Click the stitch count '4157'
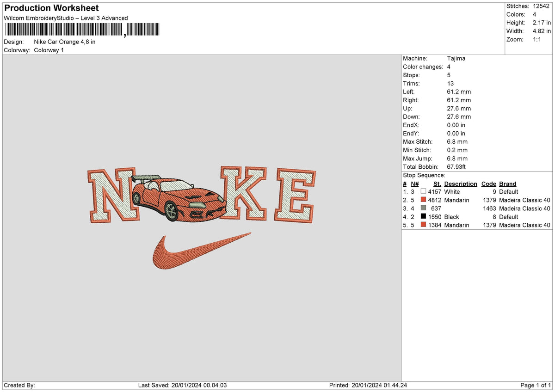Screen dimensions: 555x392 pyautogui.click(x=434, y=191)
